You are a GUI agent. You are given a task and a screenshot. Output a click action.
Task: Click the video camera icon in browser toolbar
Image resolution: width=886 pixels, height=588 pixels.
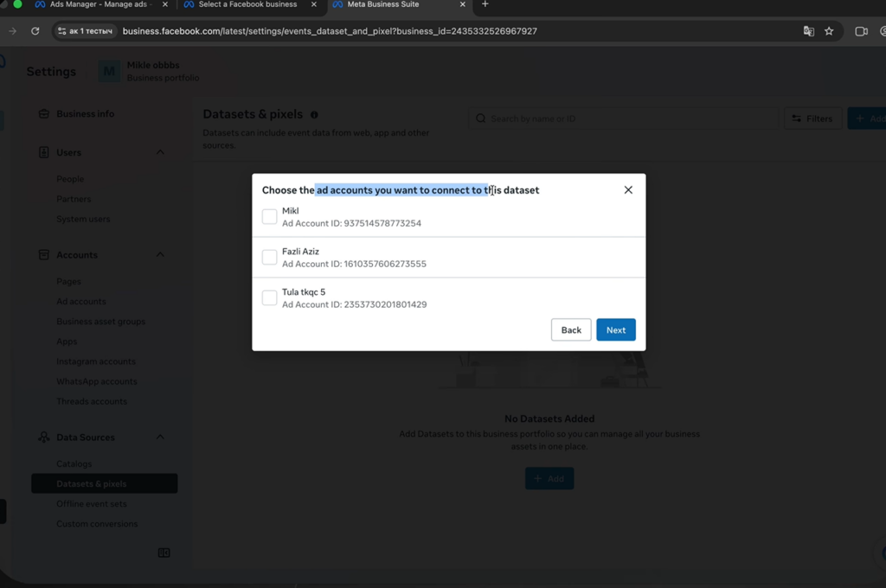point(861,31)
